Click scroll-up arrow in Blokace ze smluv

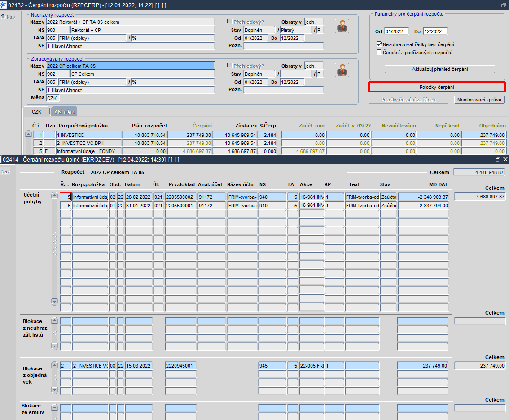pyautogui.click(x=55, y=408)
